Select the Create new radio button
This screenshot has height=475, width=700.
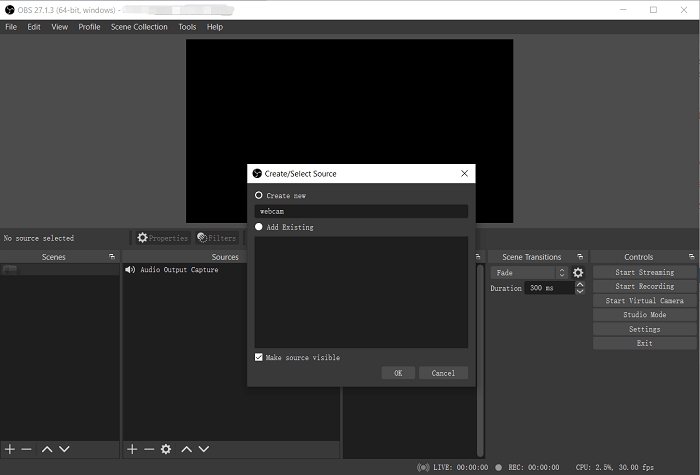pos(258,195)
